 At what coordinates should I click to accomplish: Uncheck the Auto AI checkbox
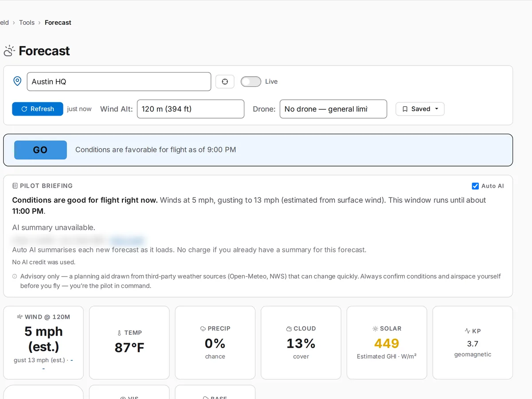pyautogui.click(x=475, y=186)
